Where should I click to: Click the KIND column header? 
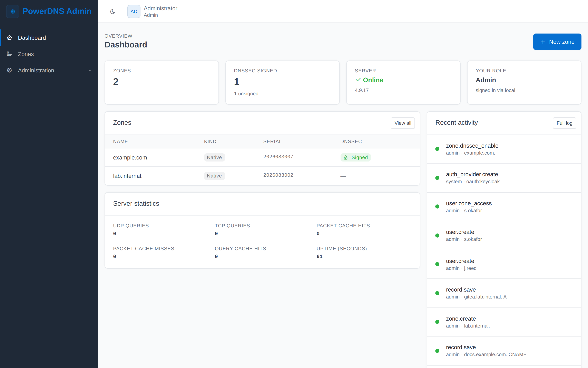tap(210, 141)
